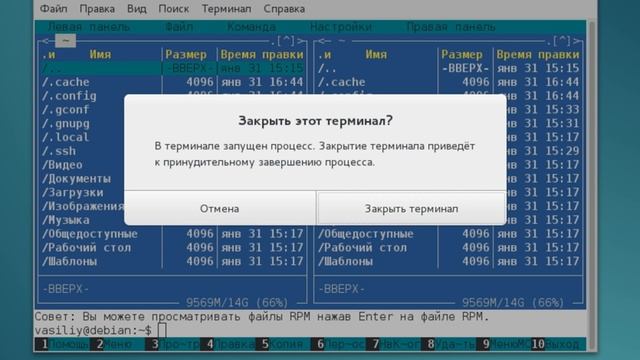The height and width of the screenshot is (360, 640).
Task: Select /Рабочий стол in right panel
Action: pos(362,248)
